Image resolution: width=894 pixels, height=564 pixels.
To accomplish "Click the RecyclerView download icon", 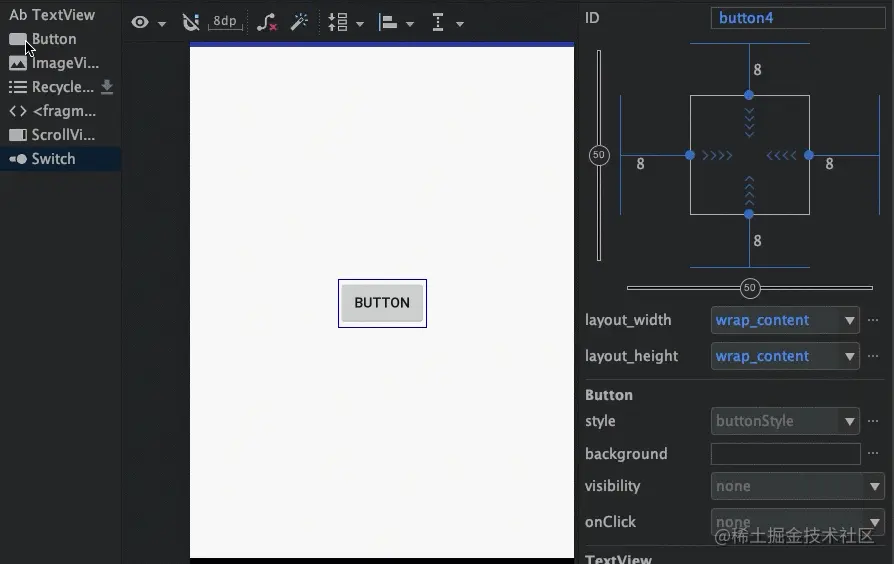I will coord(107,87).
